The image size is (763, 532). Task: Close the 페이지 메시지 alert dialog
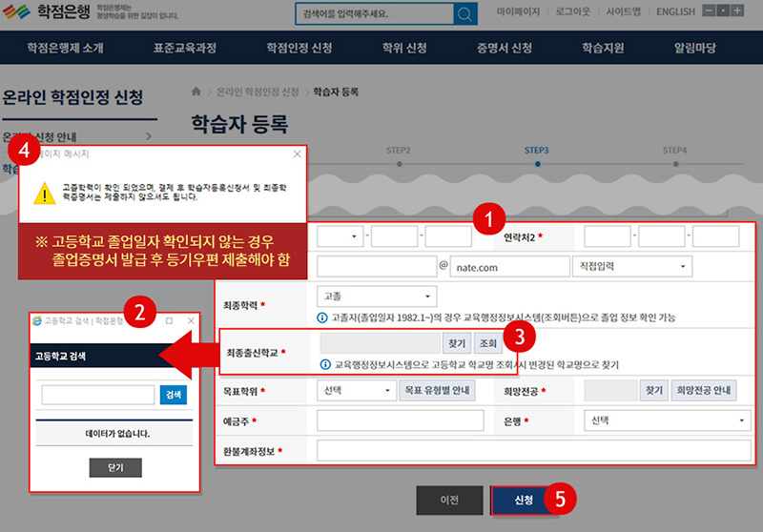(x=297, y=153)
